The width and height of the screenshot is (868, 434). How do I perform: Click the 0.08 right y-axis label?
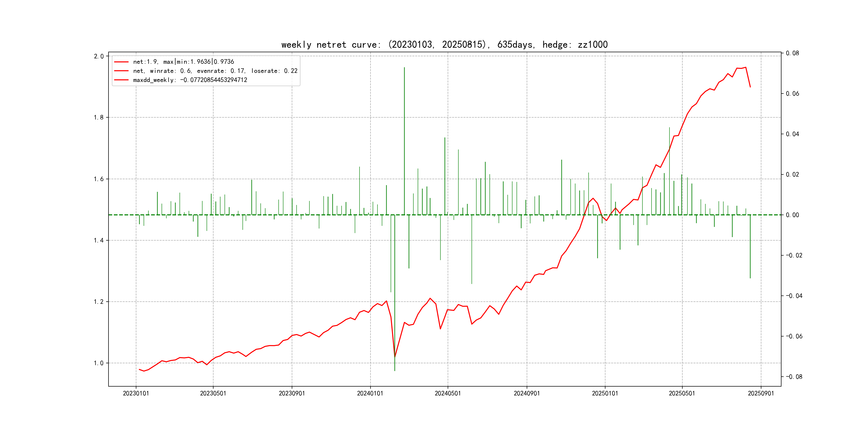click(792, 53)
